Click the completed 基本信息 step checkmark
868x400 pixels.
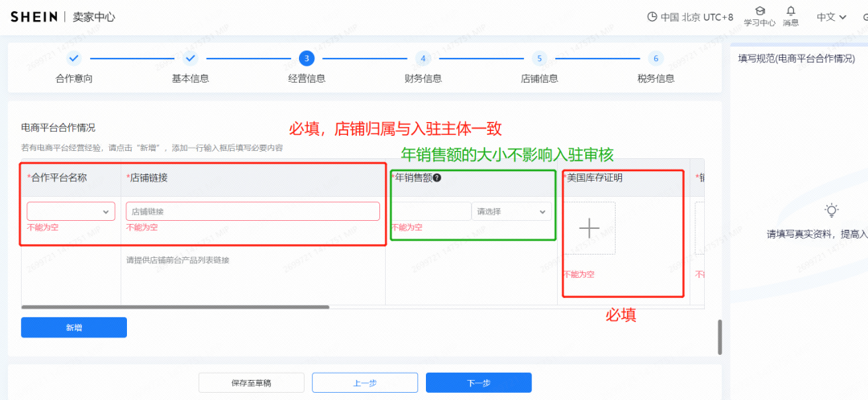pos(190,59)
